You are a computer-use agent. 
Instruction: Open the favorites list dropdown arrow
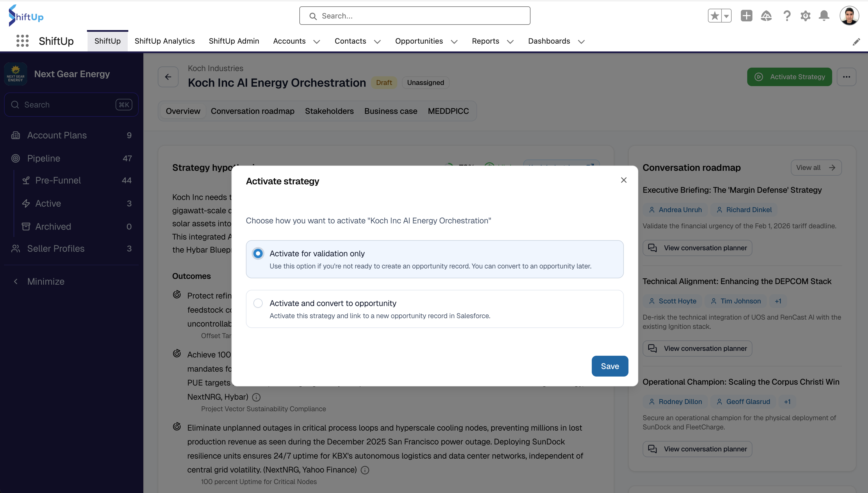click(x=726, y=16)
